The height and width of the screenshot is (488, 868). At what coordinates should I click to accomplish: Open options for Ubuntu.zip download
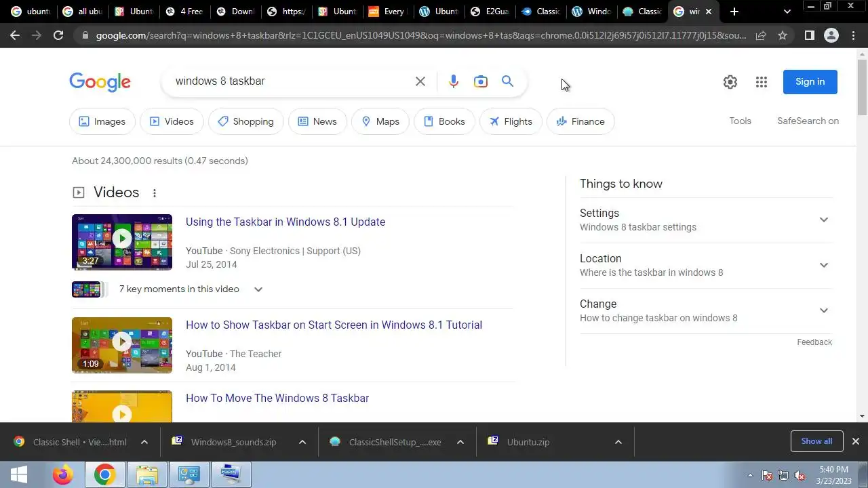coord(618,442)
